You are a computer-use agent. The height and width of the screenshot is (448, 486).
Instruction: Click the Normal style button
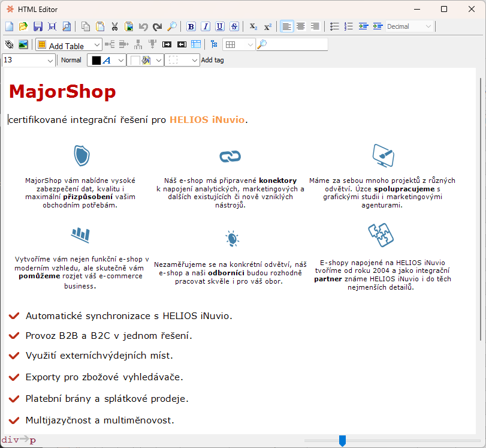[x=71, y=60]
